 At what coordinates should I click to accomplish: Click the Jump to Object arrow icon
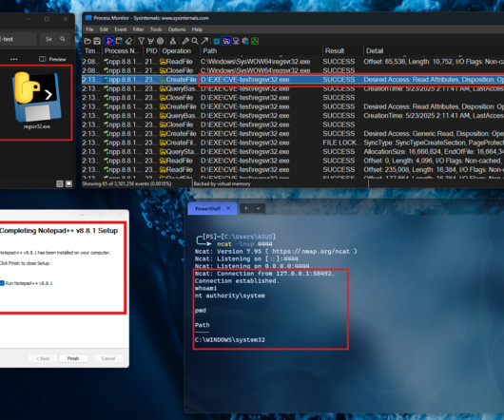(204, 41)
